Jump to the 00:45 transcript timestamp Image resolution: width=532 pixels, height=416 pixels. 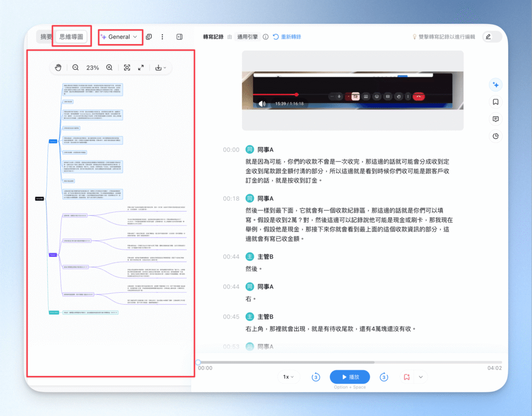[231, 317]
